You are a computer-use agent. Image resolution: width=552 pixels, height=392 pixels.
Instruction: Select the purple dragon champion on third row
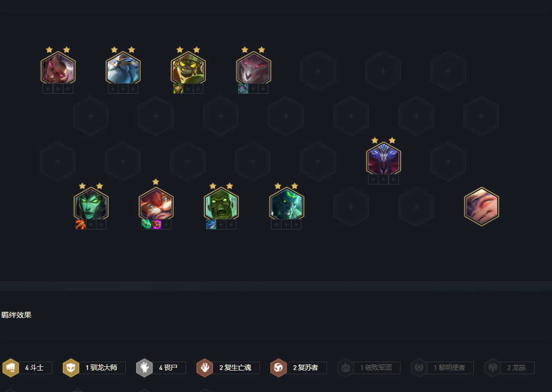[383, 159]
